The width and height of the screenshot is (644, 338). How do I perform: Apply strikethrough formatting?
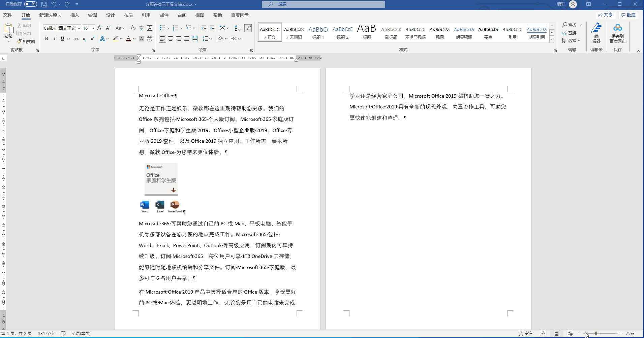click(76, 39)
